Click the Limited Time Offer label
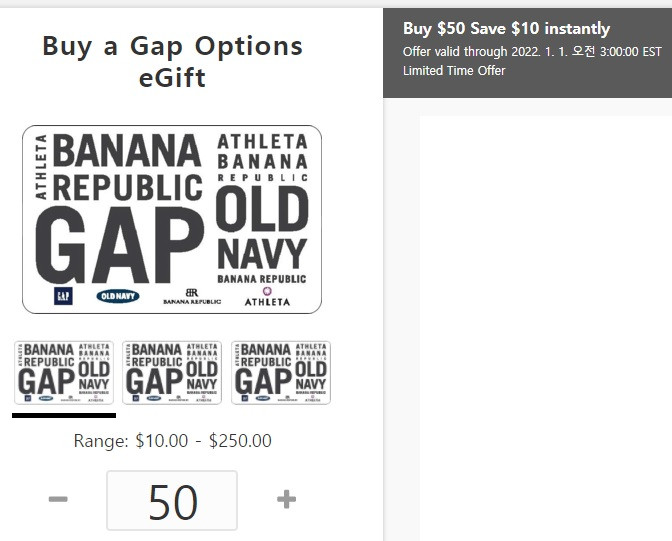The height and width of the screenshot is (541, 672). point(454,70)
